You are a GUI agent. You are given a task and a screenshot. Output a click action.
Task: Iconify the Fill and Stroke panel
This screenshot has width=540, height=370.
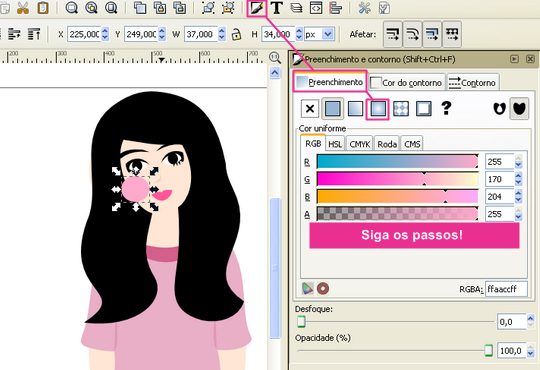tap(514, 59)
